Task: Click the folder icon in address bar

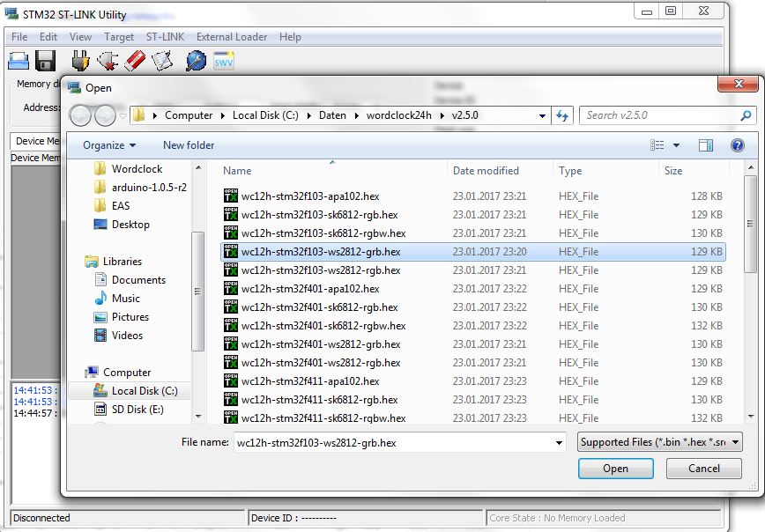Action: tap(139, 115)
